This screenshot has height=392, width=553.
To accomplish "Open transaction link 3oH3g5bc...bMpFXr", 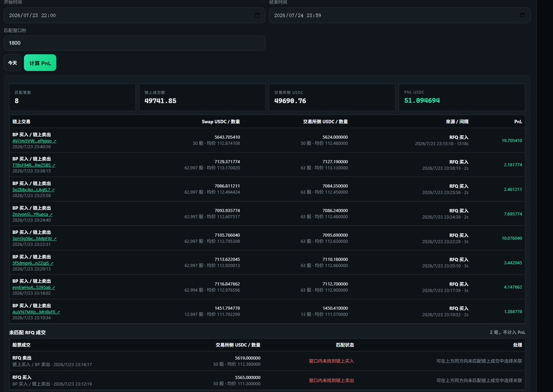I will 34,239.
